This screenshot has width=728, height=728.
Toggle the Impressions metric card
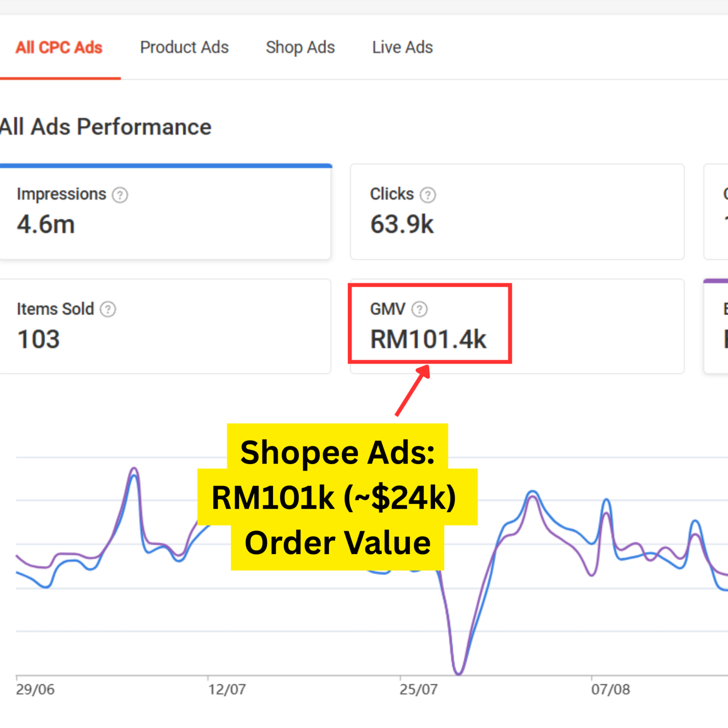[x=165, y=212]
